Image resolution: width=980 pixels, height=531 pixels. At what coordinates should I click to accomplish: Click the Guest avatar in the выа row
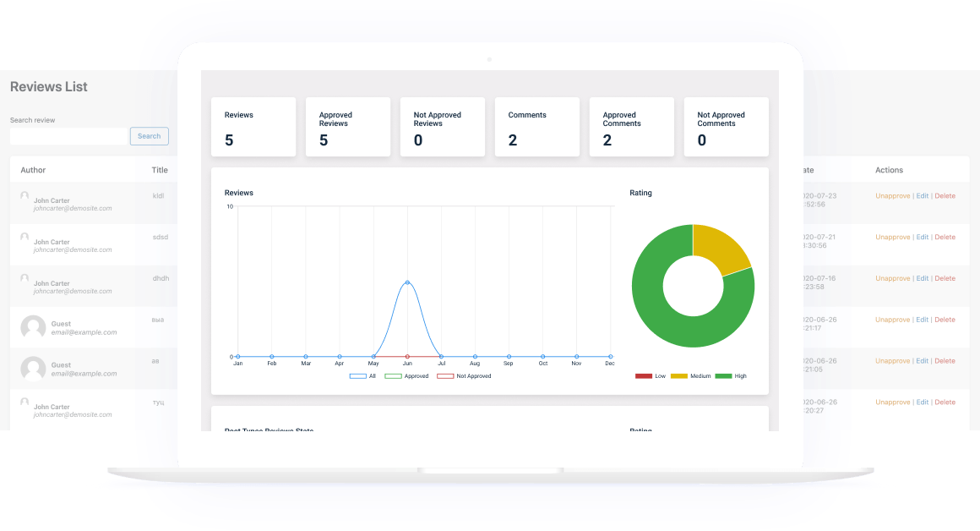point(33,327)
